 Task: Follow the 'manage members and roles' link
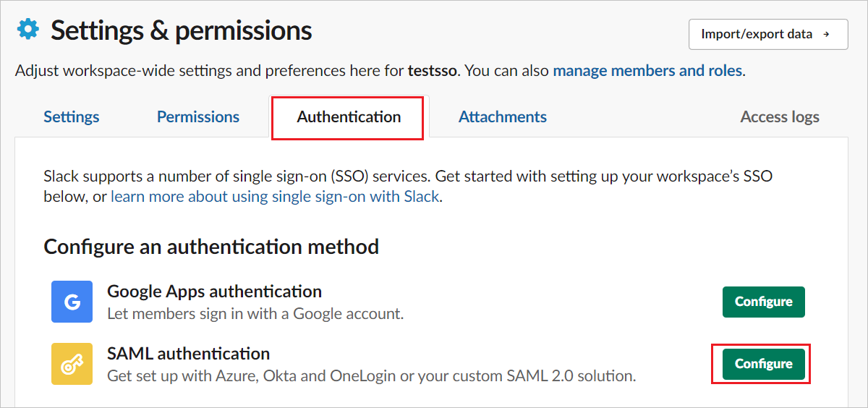tap(647, 71)
